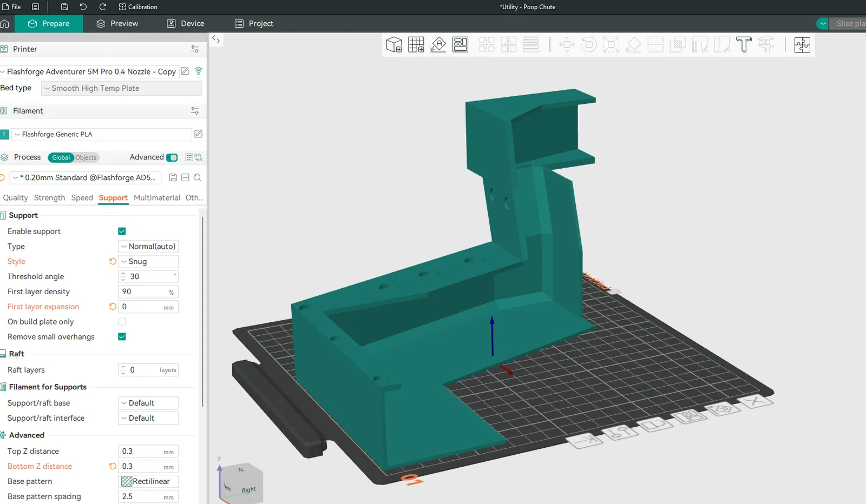Reset the Bottom Z distance value
Viewport: 866px width, 504px height.
[x=113, y=466]
